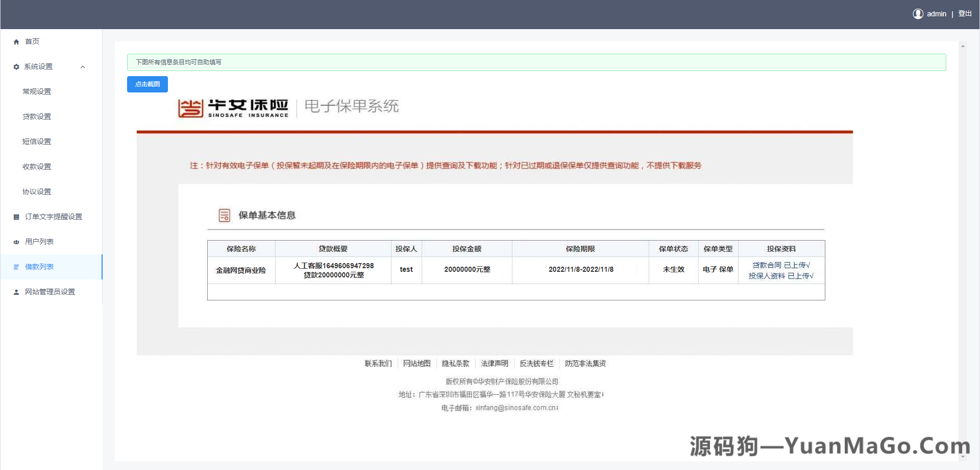Click the green self-service info banner field

tap(536, 62)
